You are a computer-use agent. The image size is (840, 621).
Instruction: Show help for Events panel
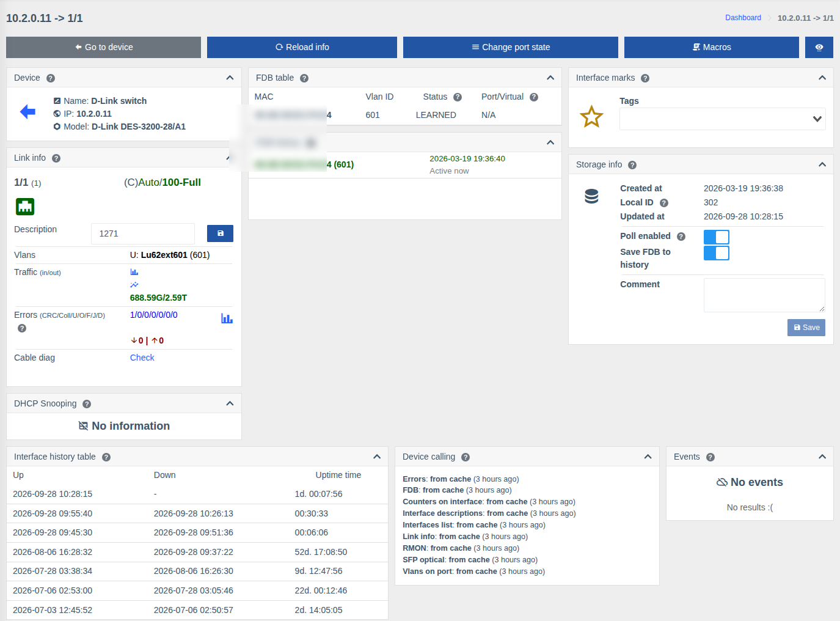click(x=710, y=457)
